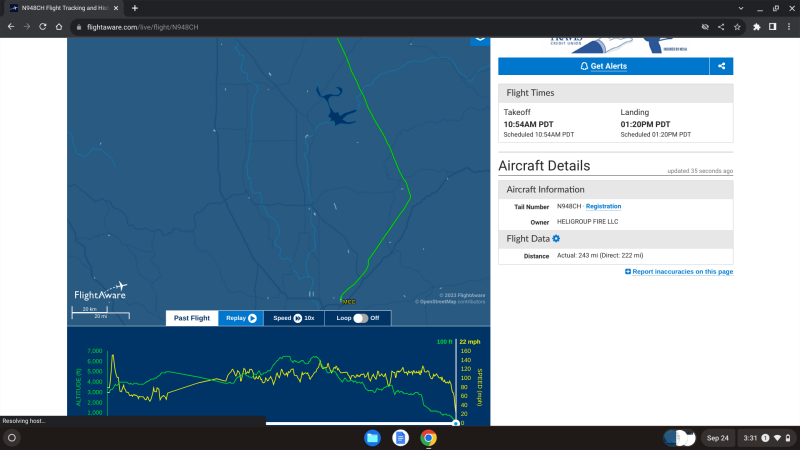Go back in browser history

11,27
